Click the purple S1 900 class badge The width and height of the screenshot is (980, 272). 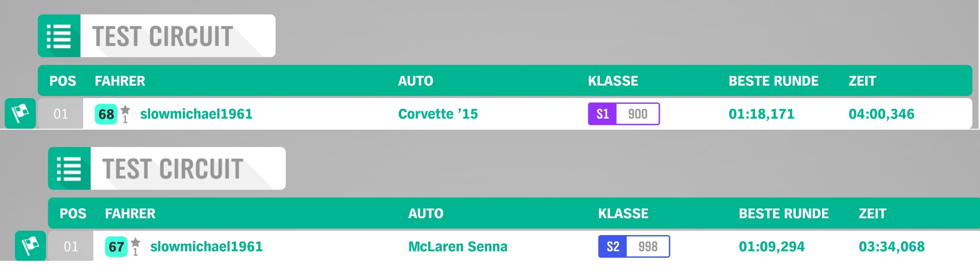pyautogui.click(x=624, y=114)
